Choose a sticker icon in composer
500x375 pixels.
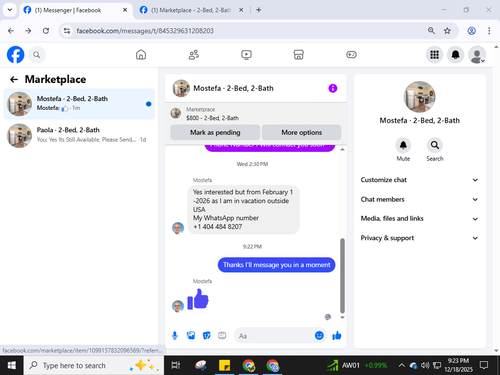(x=207, y=336)
